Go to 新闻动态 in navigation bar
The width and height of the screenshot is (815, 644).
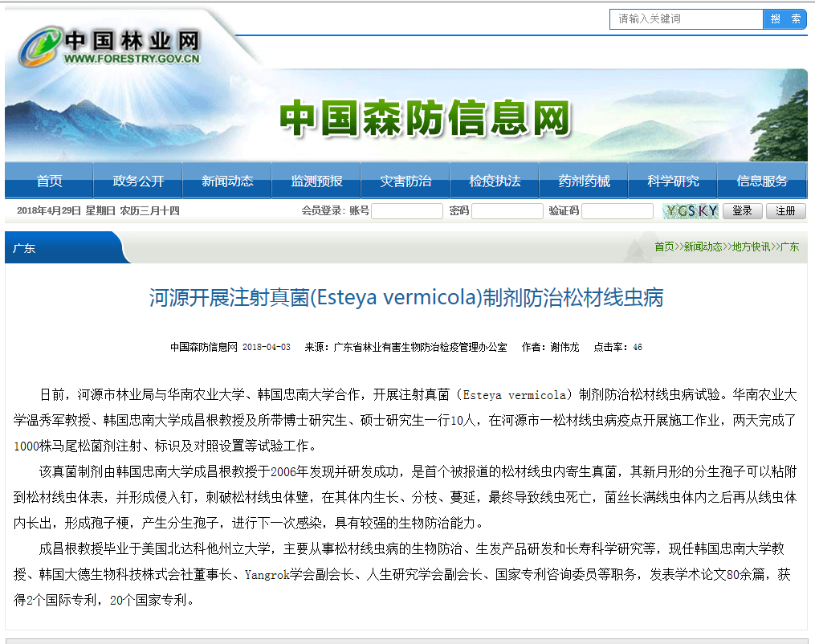[x=227, y=181]
